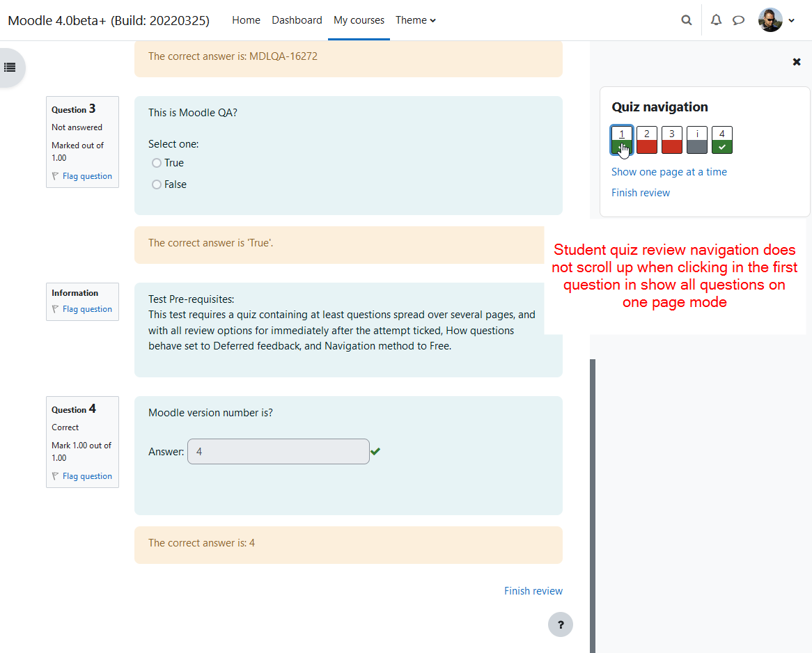The height and width of the screenshot is (653, 812).
Task: Open the Dashboard menu item
Action: pyautogui.click(x=297, y=20)
